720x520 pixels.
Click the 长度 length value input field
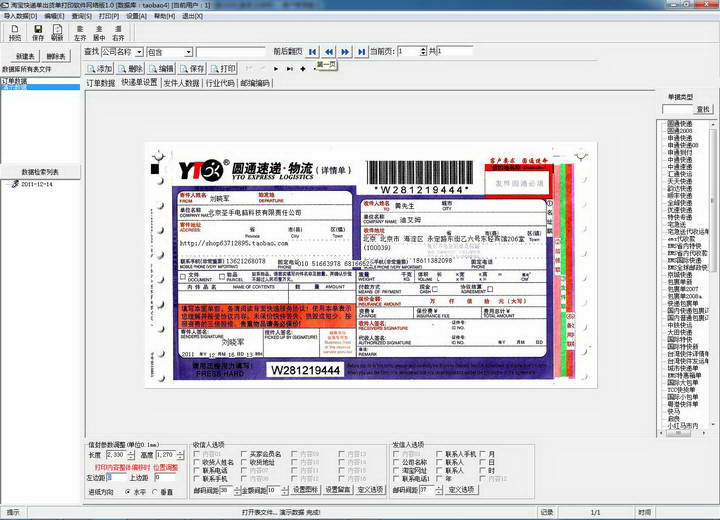(x=116, y=455)
